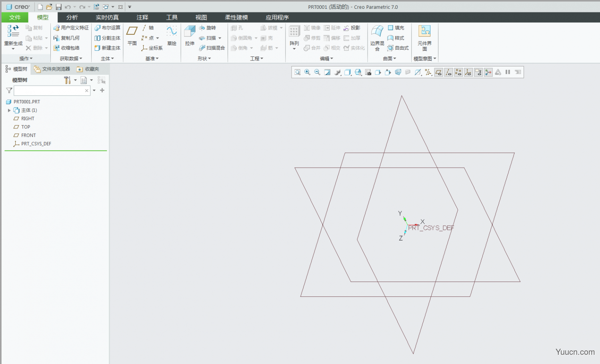Screen dimensions: 600x364
Task: Click the 坐标系 coordinate system tool
Action: point(152,48)
